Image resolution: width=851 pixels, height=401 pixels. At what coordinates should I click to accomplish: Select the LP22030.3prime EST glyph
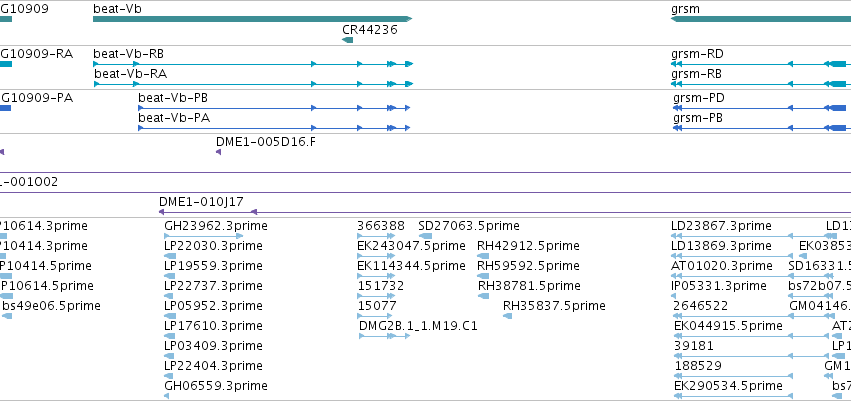click(x=169, y=256)
